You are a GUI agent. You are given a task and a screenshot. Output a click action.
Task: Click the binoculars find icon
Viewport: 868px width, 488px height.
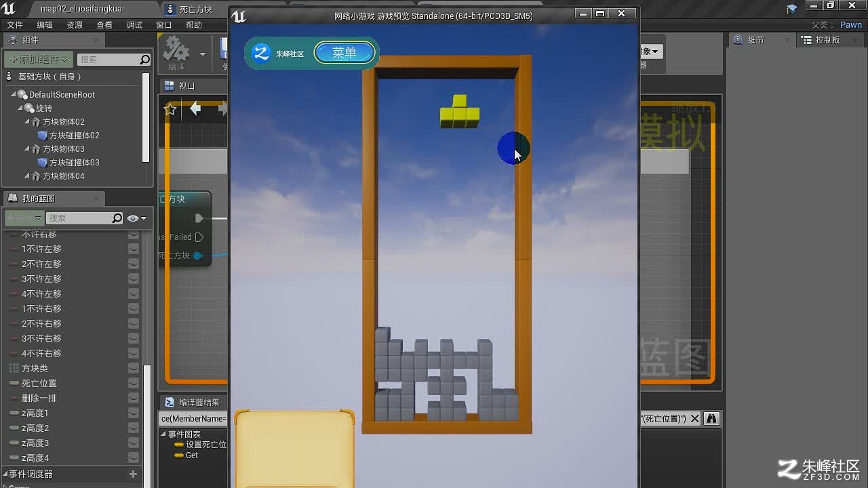point(711,419)
